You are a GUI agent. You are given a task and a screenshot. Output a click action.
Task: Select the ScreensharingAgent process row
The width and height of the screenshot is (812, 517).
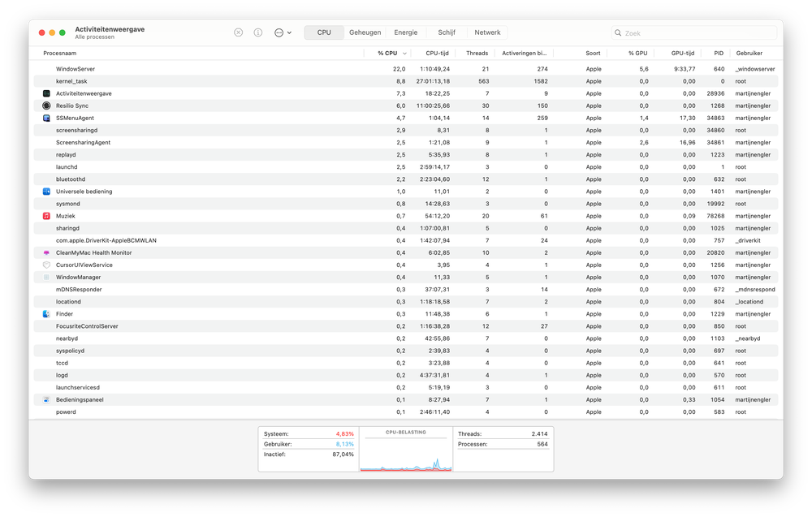click(x=405, y=142)
